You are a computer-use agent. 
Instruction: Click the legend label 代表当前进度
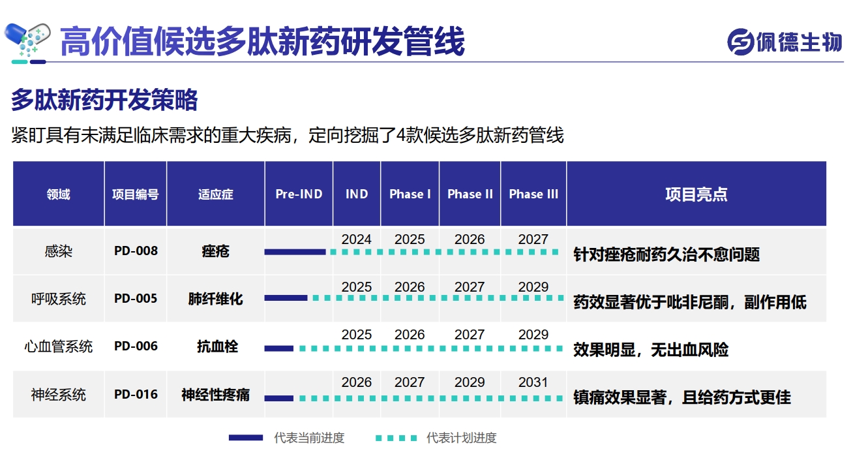point(309,438)
